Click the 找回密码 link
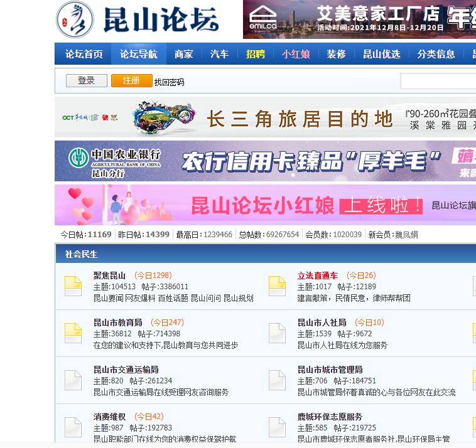The height and width of the screenshot is (448, 476). click(x=169, y=82)
